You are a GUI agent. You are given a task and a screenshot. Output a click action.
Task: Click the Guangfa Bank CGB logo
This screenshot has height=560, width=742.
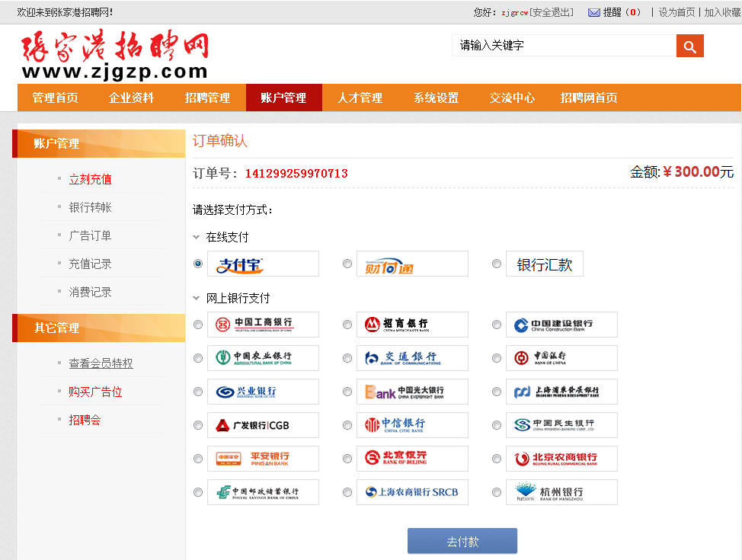[263, 425]
